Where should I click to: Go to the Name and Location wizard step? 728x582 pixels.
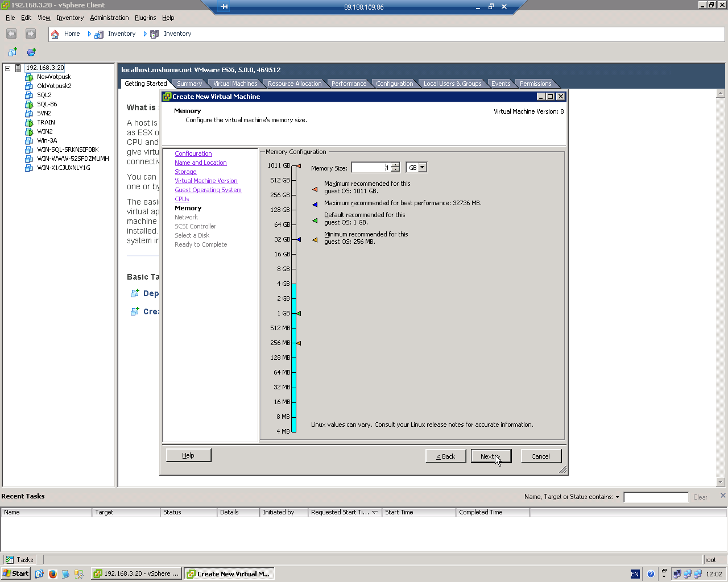tap(201, 163)
